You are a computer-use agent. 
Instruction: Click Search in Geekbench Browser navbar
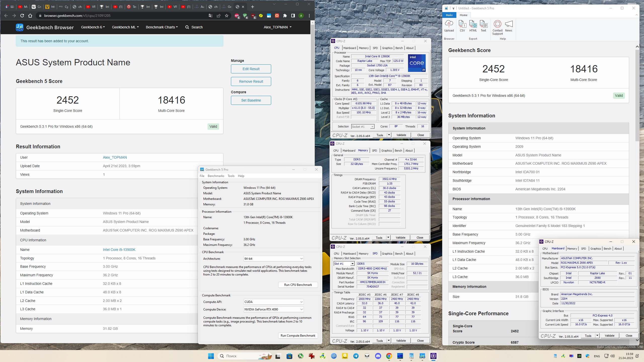(x=194, y=27)
